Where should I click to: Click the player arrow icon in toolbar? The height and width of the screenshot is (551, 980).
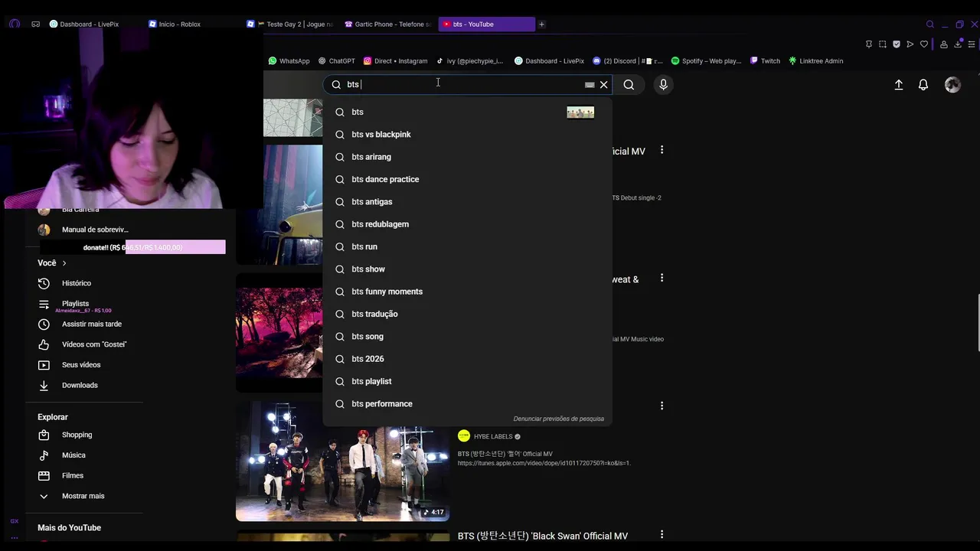click(x=910, y=44)
